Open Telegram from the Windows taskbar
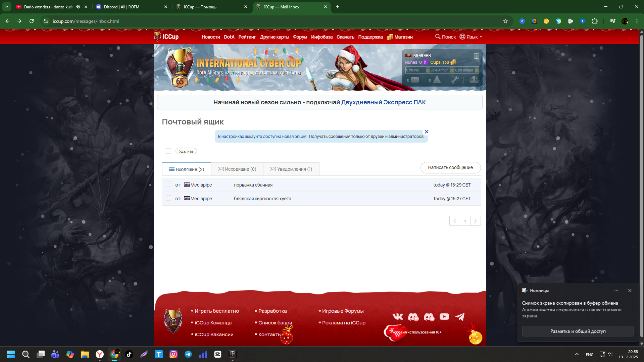The height and width of the screenshot is (362, 644). pos(188,354)
